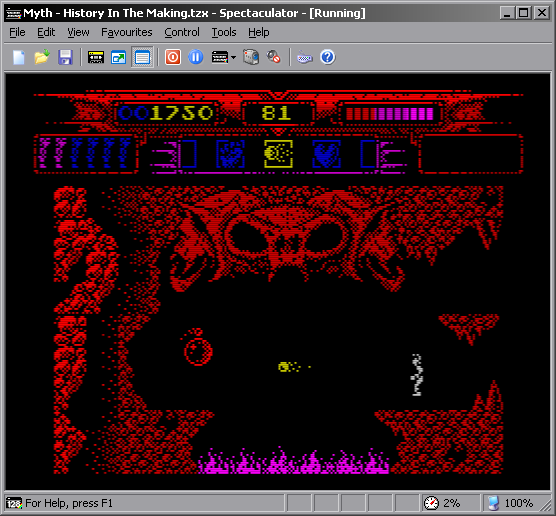Open the cassette tape browser icon

[x=96, y=57]
